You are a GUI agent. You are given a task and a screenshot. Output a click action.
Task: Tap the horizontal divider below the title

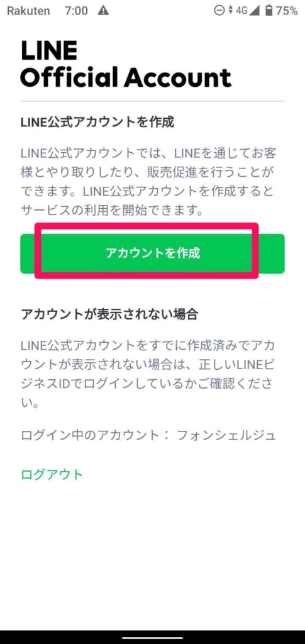[152, 101]
